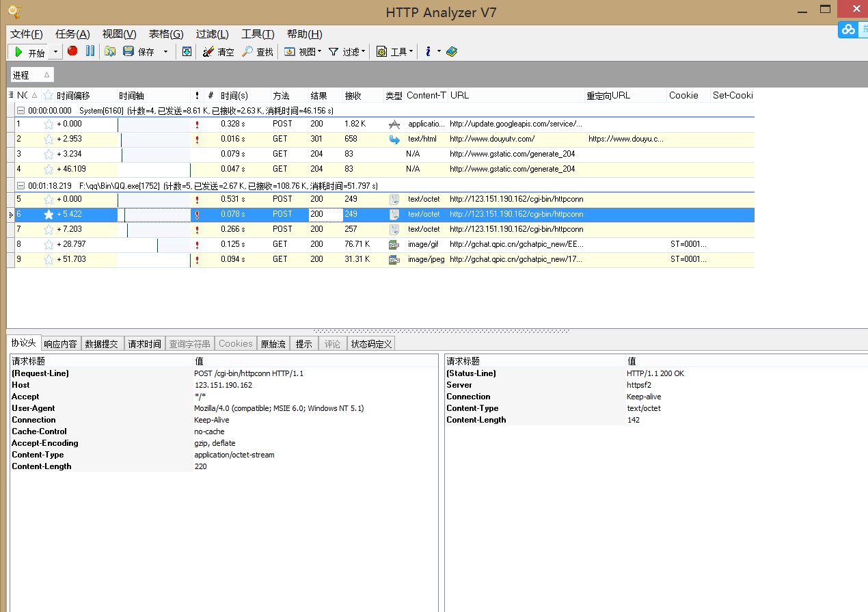868x612 pixels.
Task: Toggle the star on row 2
Action: pos(49,139)
